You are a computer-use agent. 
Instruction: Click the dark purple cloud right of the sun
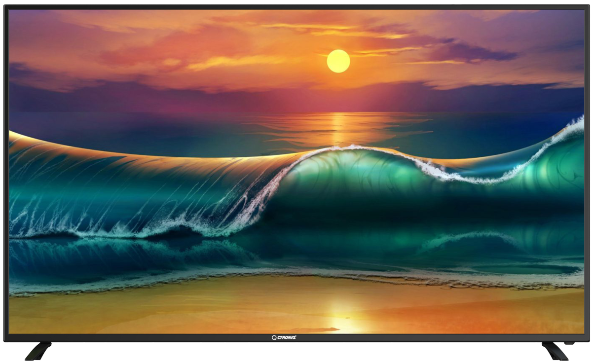tap(474, 51)
